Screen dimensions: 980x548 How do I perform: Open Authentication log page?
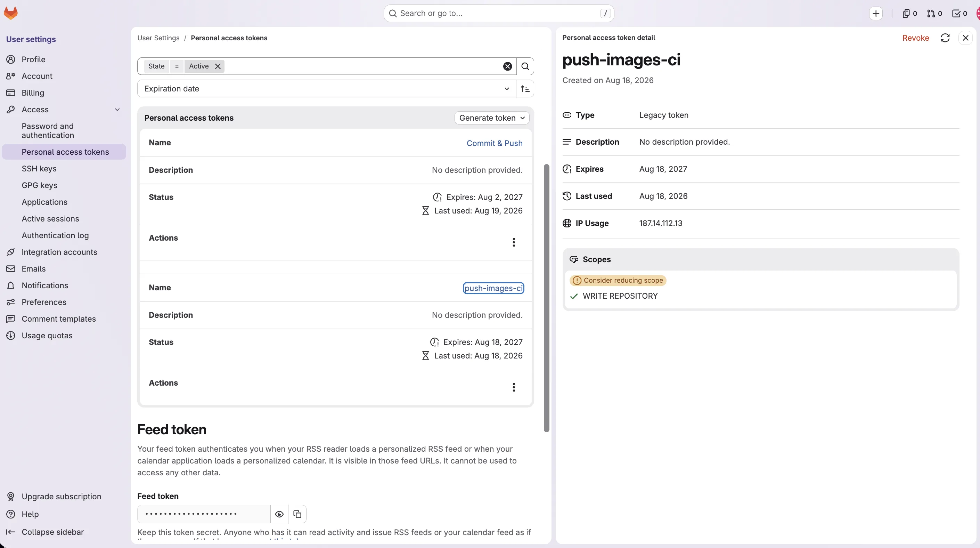(64, 235)
